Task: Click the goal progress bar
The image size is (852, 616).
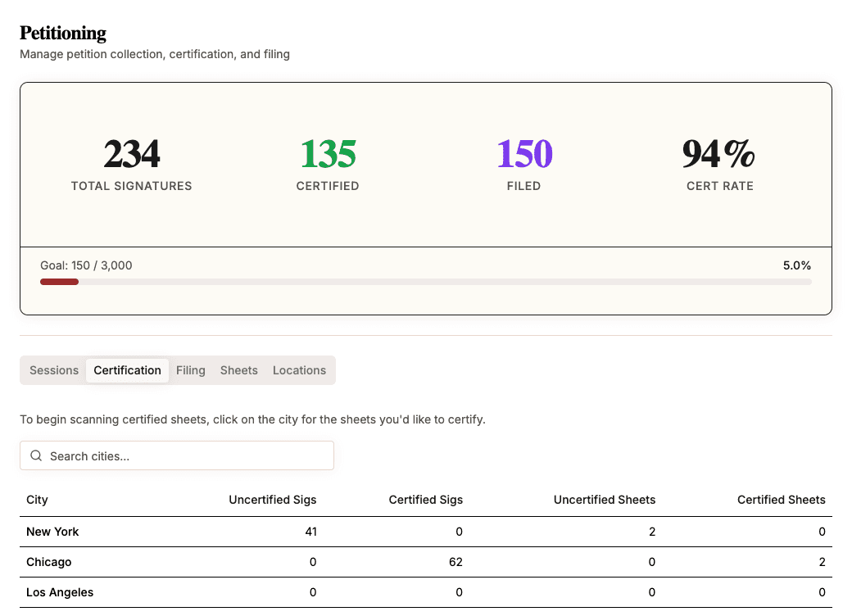Action: 426,282
